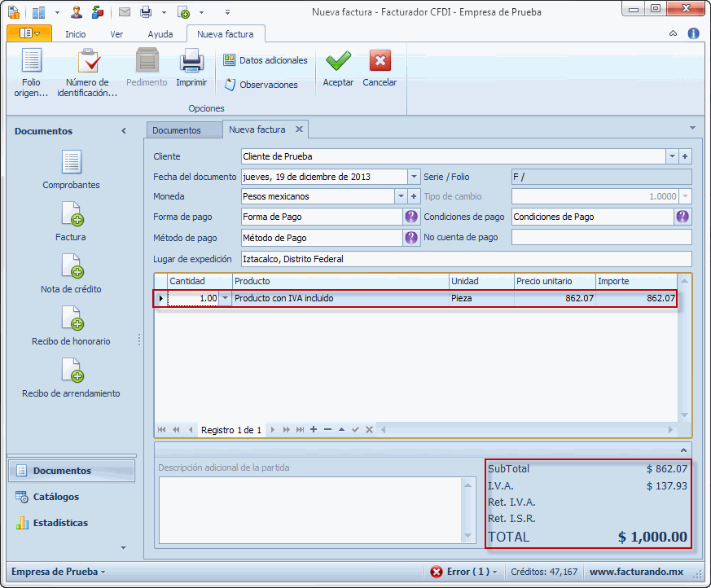Image resolution: width=711 pixels, height=588 pixels.
Task: Click the Forma de pago help icon
Action: coord(411,217)
